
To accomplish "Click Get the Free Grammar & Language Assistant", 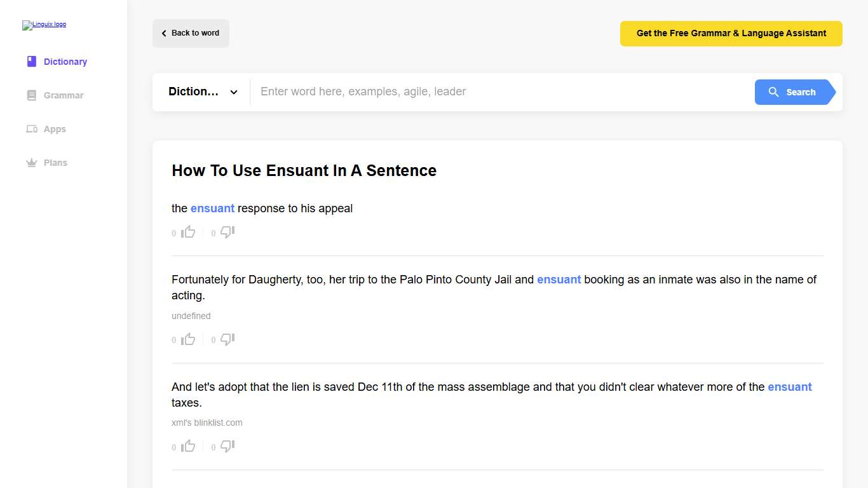I will coord(731,33).
